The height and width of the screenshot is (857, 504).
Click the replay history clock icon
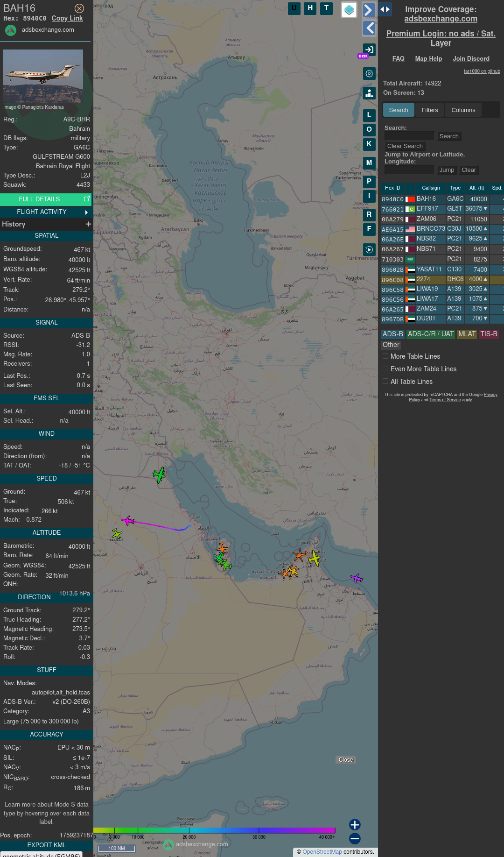[x=369, y=250]
